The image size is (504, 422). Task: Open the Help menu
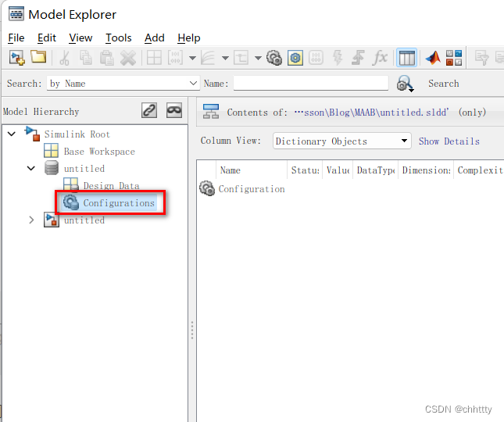[x=188, y=38]
